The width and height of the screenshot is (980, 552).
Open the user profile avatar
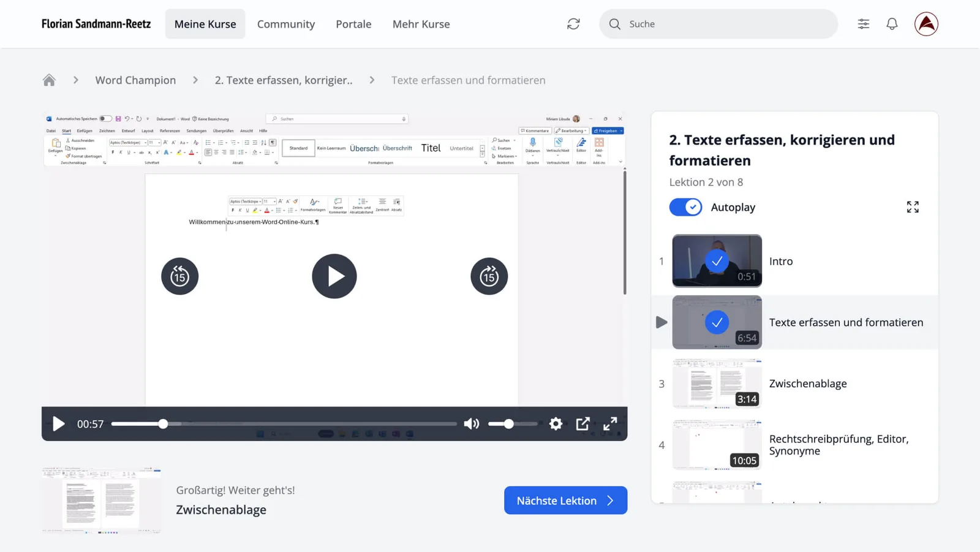(926, 24)
